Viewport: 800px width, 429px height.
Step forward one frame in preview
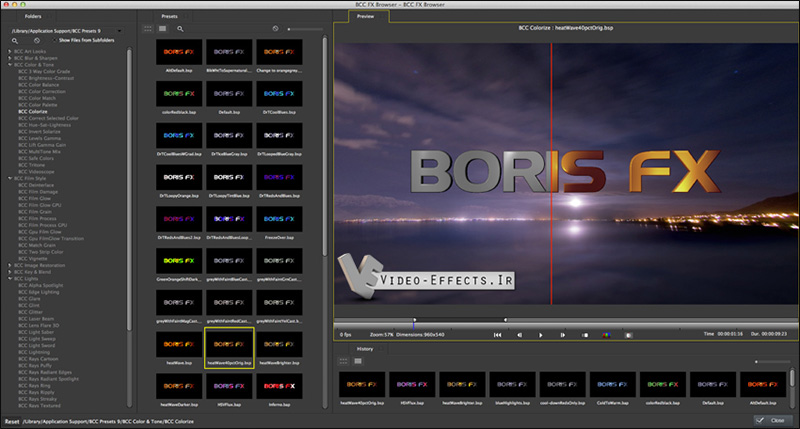coord(563,335)
